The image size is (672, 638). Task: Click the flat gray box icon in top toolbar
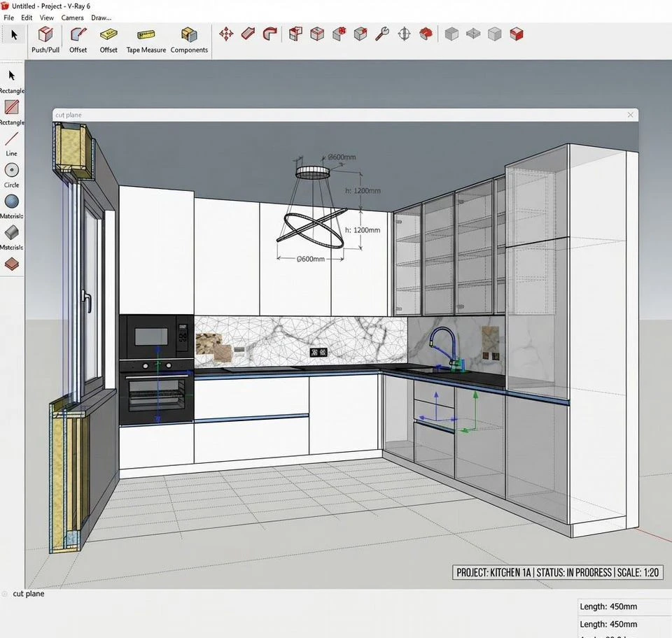coord(473,34)
